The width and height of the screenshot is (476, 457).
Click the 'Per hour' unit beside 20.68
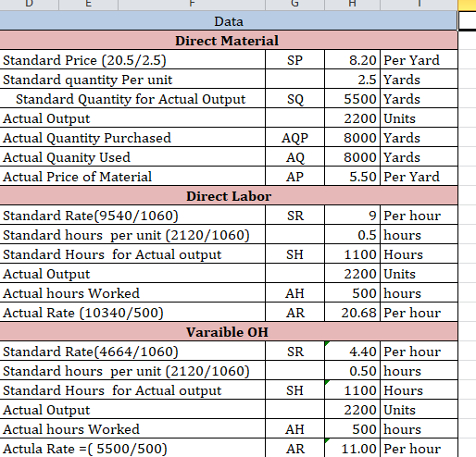(x=419, y=313)
